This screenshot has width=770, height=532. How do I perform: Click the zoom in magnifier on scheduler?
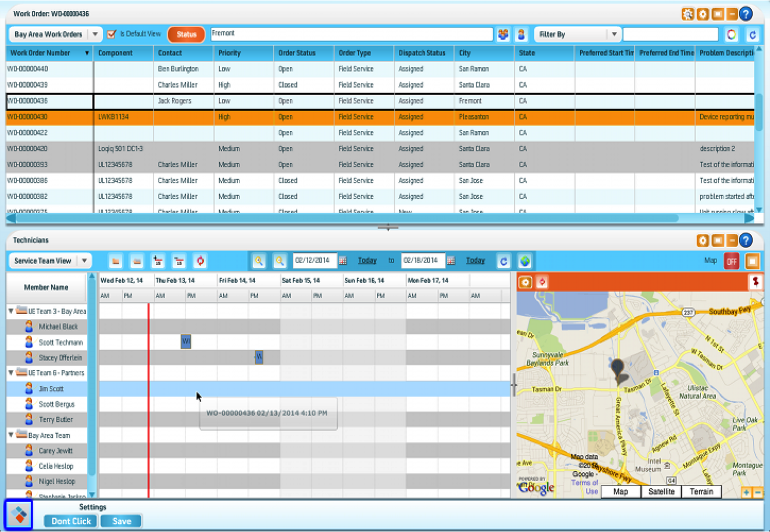(x=259, y=261)
